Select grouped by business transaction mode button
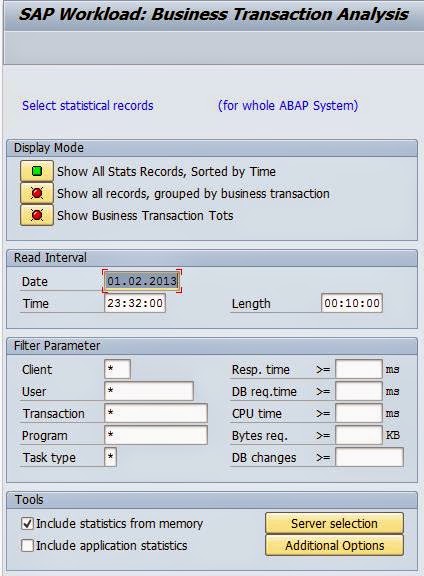Image resolution: width=424 pixels, height=576 pixels. [x=37, y=193]
